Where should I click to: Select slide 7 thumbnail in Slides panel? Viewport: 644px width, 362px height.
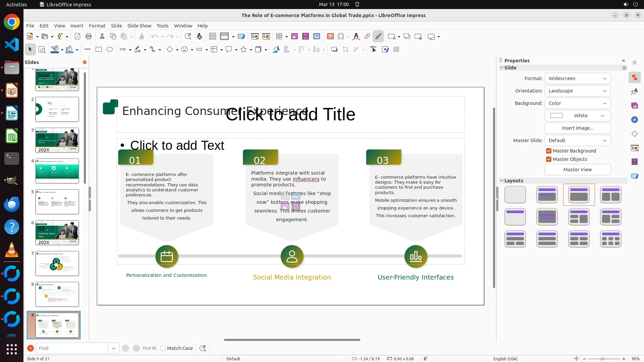click(x=57, y=263)
